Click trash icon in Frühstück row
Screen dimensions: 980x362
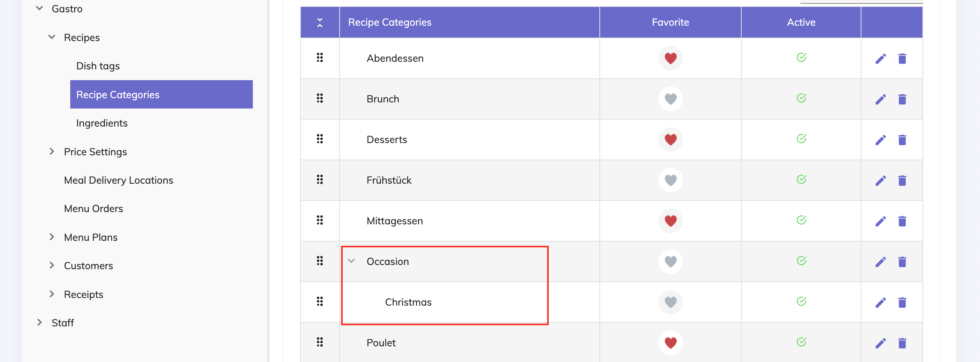[x=902, y=181]
